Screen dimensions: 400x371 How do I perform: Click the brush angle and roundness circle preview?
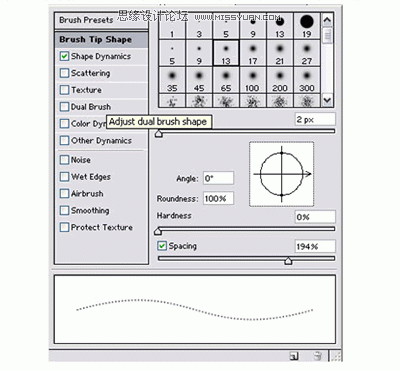(x=282, y=174)
